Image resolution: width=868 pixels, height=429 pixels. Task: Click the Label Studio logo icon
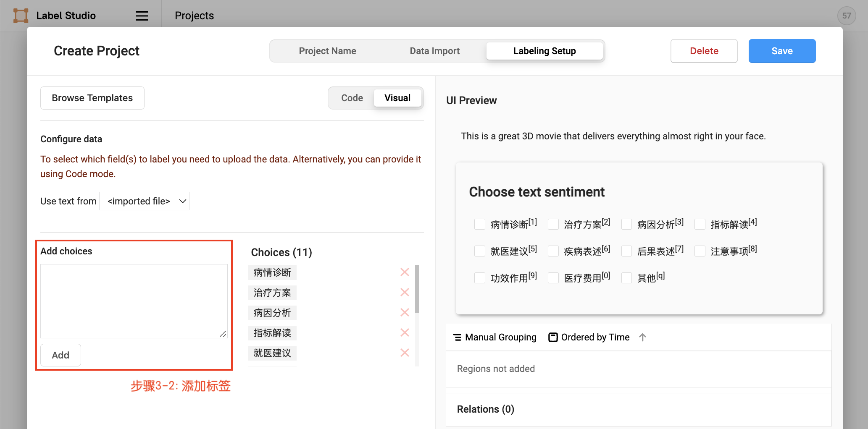click(x=21, y=16)
